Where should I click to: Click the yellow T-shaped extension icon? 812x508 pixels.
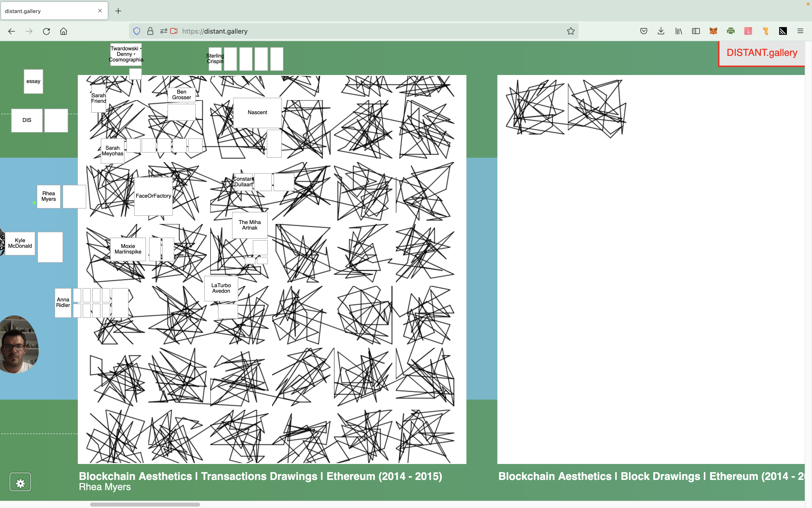766,31
